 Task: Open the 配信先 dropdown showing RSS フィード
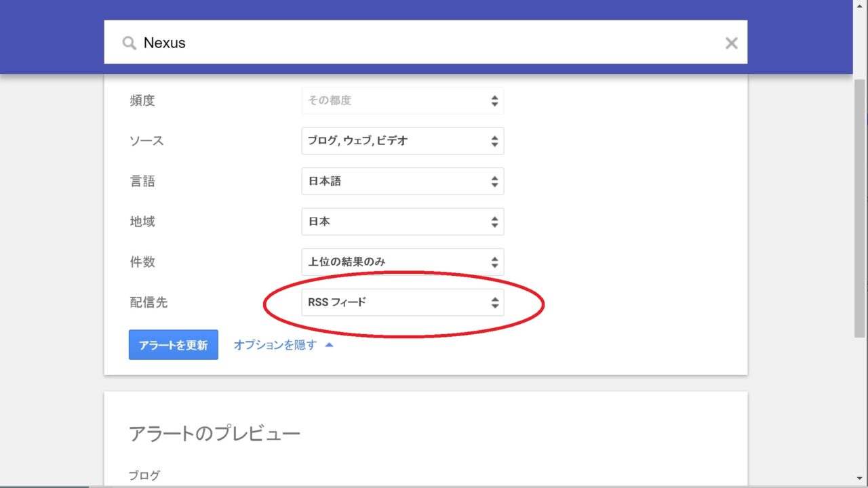click(x=402, y=302)
